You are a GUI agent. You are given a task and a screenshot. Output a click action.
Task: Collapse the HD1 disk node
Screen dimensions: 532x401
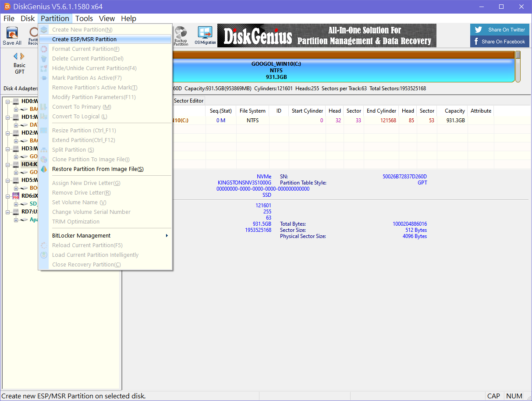(x=8, y=117)
